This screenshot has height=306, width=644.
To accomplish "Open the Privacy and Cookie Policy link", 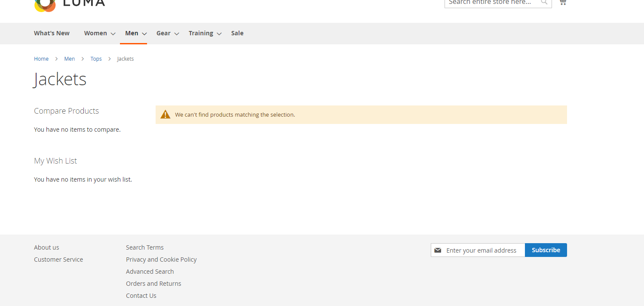I will [161, 259].
